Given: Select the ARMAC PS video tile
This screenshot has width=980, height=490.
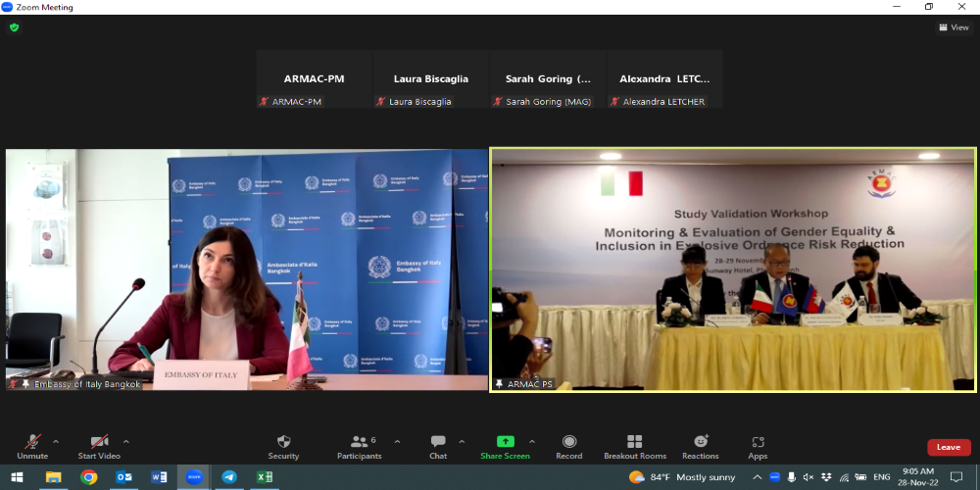Looking at the screenshot, I should 733,269.
